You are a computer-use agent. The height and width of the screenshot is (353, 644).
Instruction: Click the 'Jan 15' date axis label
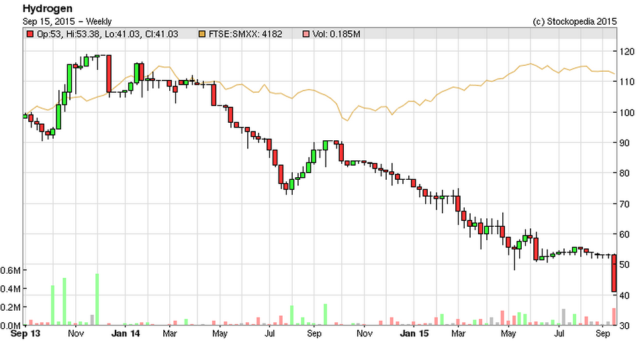point(414,334)
